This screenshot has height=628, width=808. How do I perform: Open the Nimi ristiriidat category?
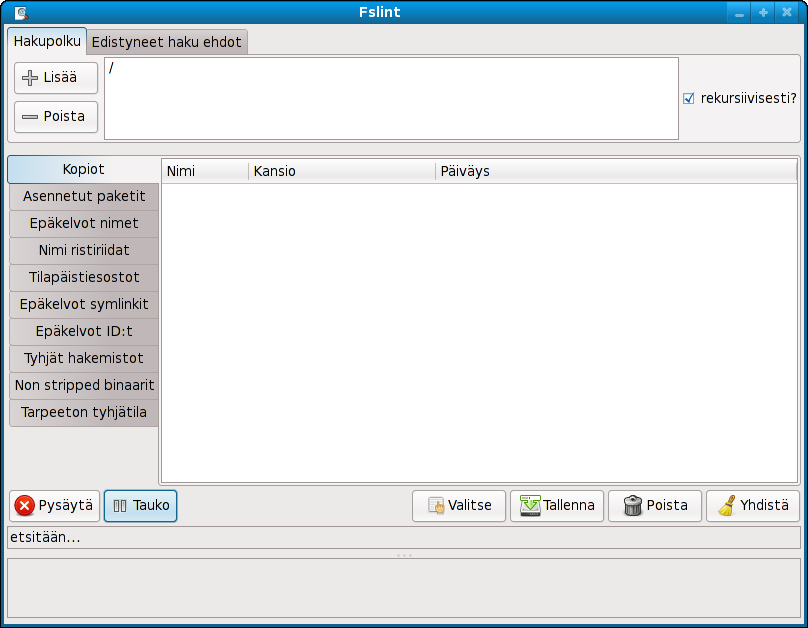[84, 250]
